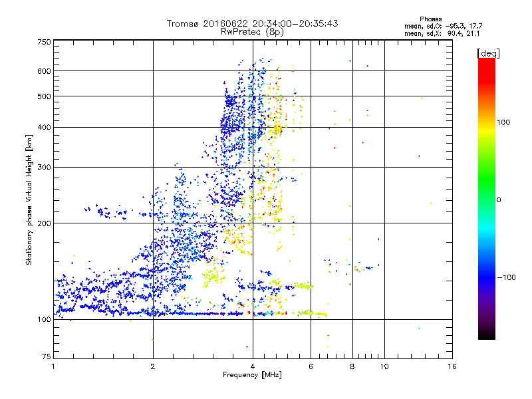The image size is (532, 399).
Task: Click the 'Phases' header text
Action: click(x=430, y=19)
